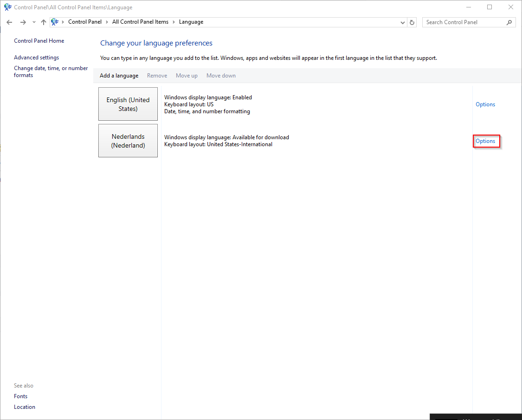Image resolution: width=522 pixels, height=420 pixels.
Task: Click the Forward navigation arrow
Action: click(23, 22)
